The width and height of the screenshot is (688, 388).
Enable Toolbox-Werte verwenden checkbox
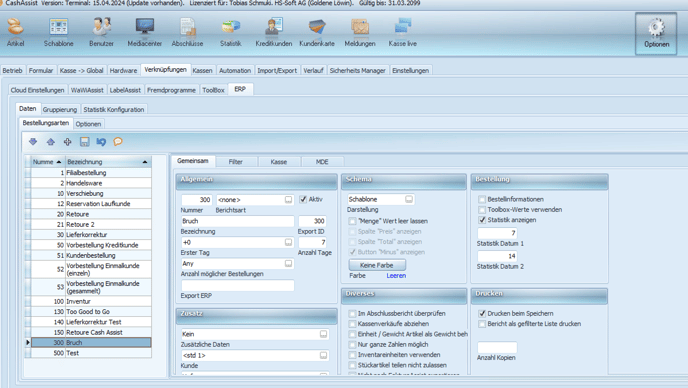click(x=482, y=210)
